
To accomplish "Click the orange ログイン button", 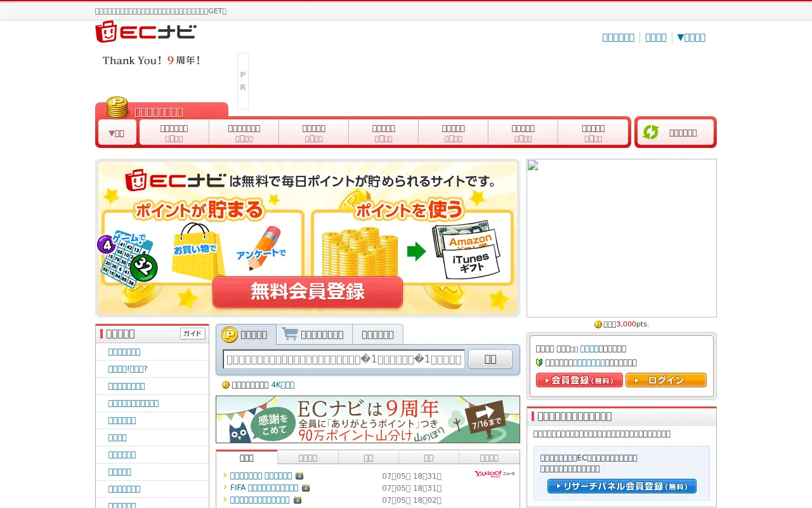I will [x=666, y=380].
